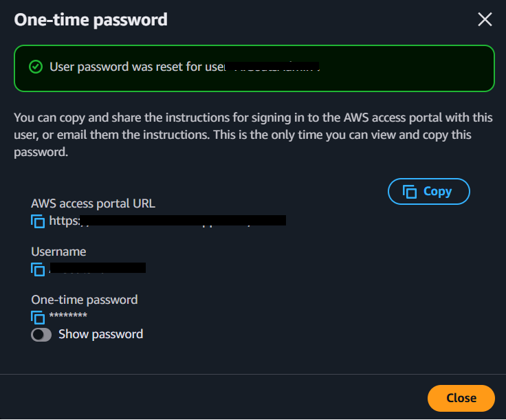Image resolution: width=506 pixels, height=420 pixels.
Task: Click the masked asterisk password text
Action: tap(68, 317)
